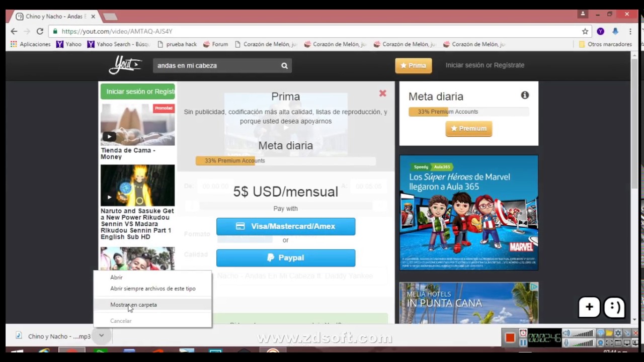This screenshot has width=644, height=362.
Task: Select recorder full screen monitor icon
Action: (x=627, y=343)
